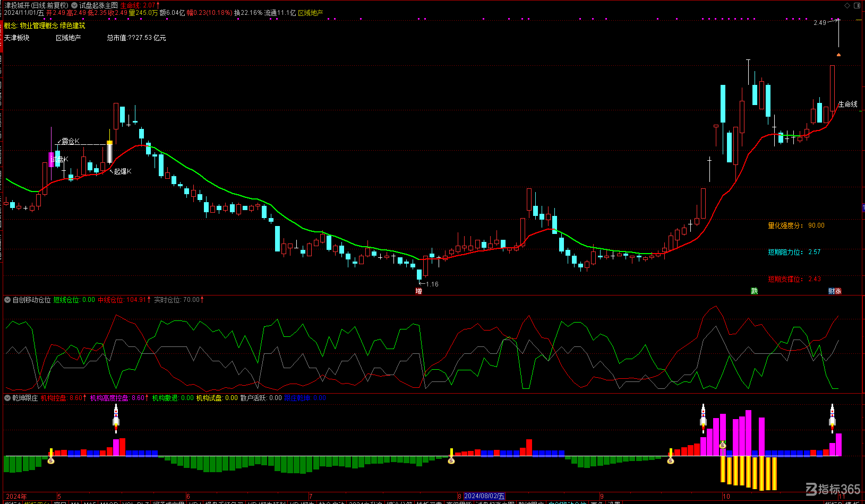Click the 机构高度控盘: 8.60 value

tap(119, 398)
